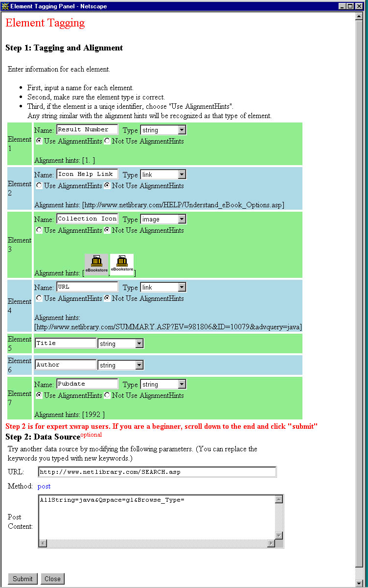Open Type dropdown for Pubdate element

[x=182, y=385]
